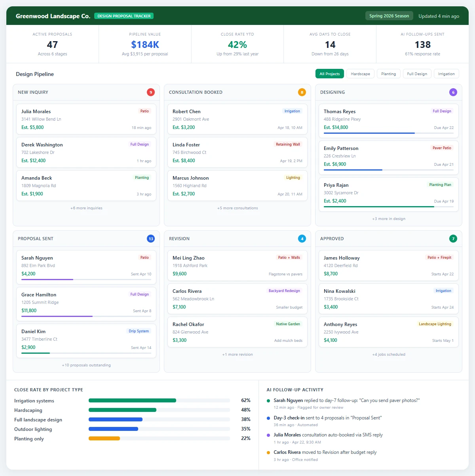Screen dimensions: 475x476
Task: Expand the five more consultations list
Action: click(237, 208)
